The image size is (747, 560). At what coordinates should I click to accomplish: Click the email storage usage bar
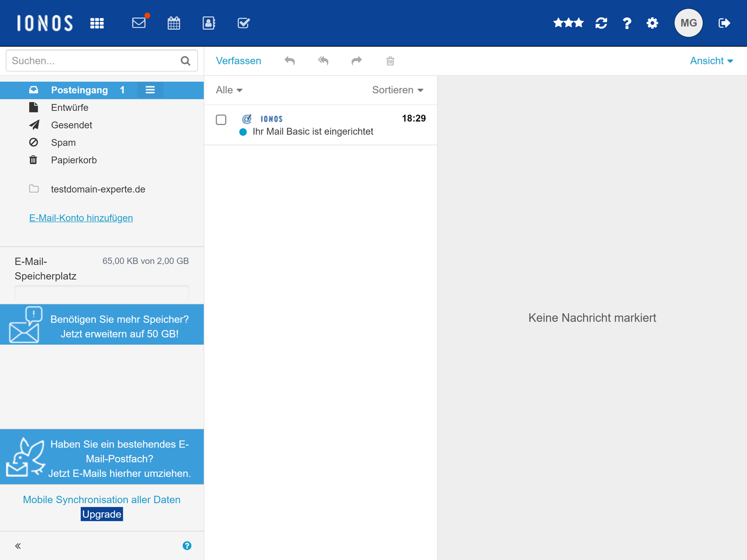tap(101, 293)
